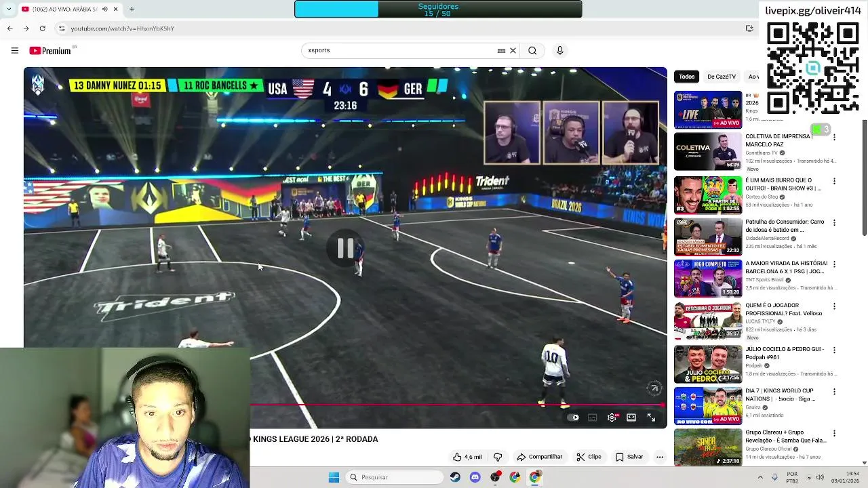Open the player settings gear
This screenshot has height=488, width=868.
(612, 418)
